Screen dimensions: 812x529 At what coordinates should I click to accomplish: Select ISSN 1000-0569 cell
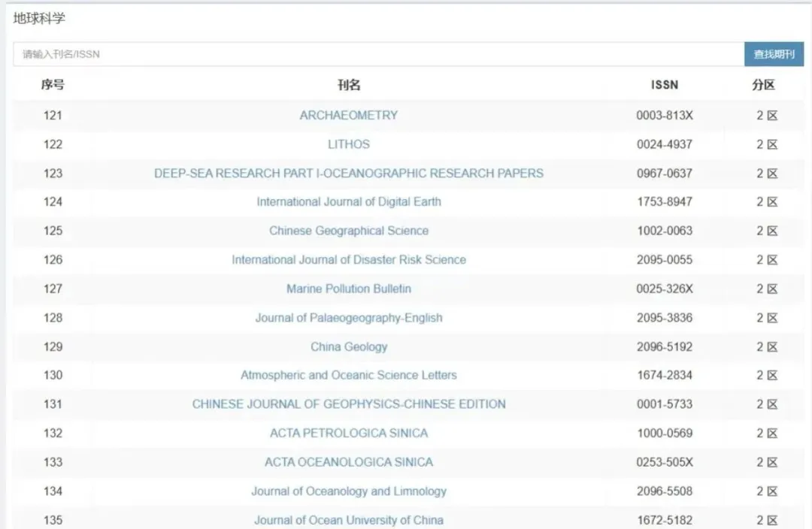click(x=665, y=434)
